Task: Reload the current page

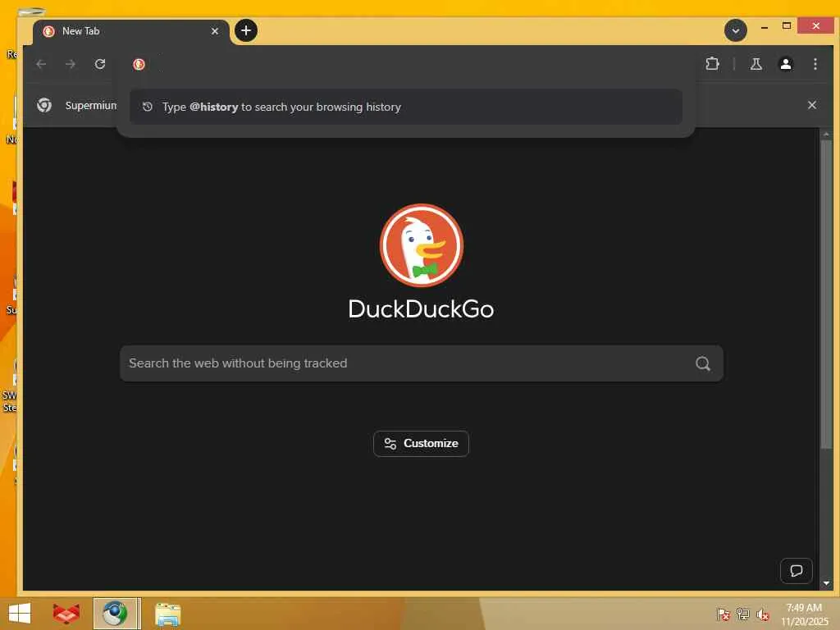Action: point(100,64)
